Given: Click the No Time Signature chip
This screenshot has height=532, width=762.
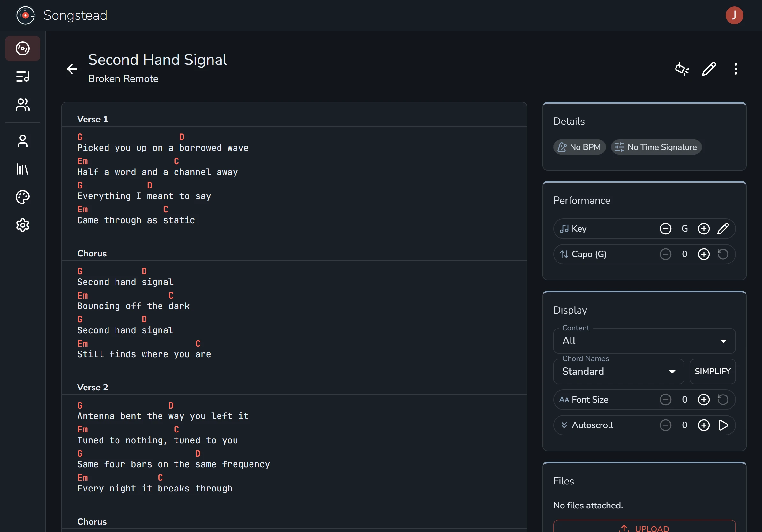Looking at the screenshot, I should pos(656,147).
